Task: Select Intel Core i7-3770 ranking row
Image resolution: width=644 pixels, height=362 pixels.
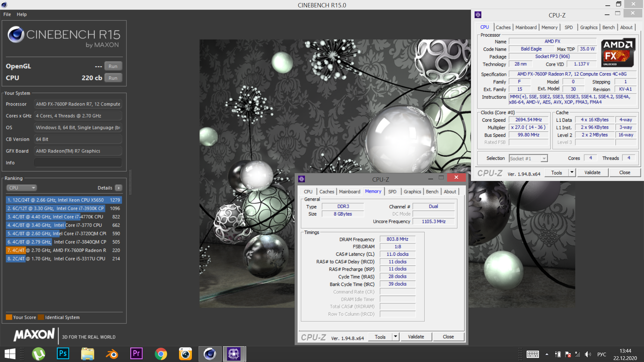Action: pyautogui.click(x=64, y=225)
